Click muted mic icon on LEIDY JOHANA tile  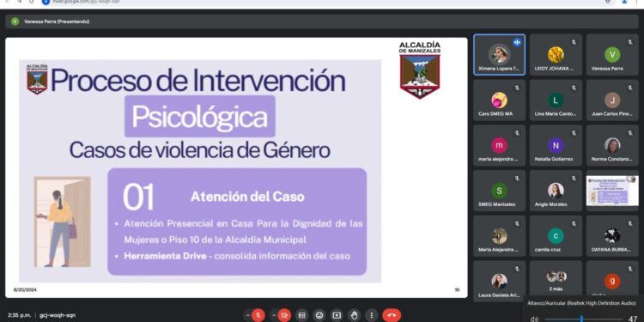(x=574, y=42)
